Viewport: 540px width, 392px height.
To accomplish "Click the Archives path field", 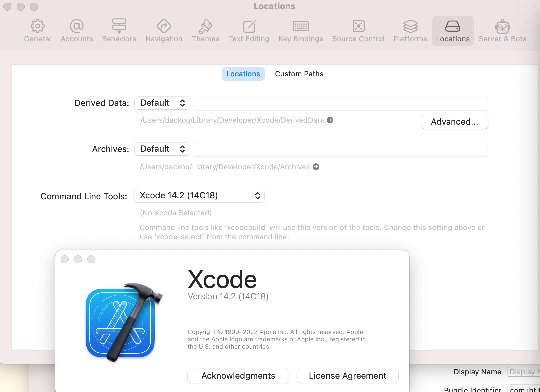I will [341, 149].
